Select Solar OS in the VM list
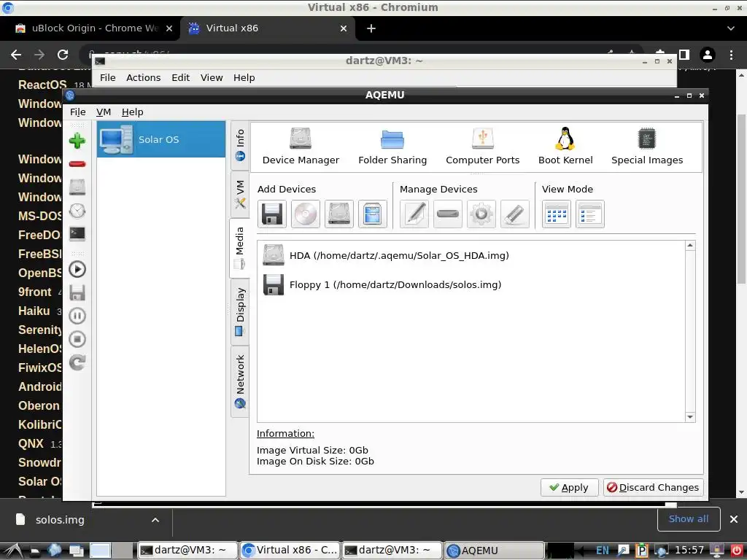 coord(161,139)
